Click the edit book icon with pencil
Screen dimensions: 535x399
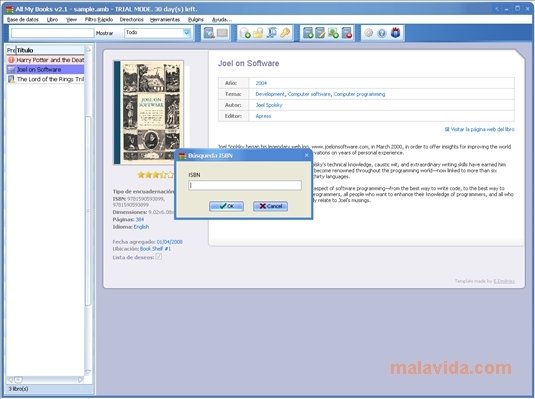(320, 33)
